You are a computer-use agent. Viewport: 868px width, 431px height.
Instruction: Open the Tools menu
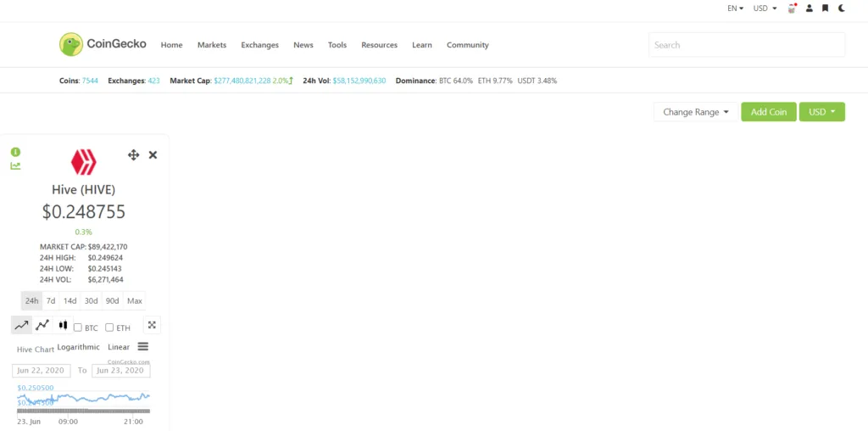(337, 45)
